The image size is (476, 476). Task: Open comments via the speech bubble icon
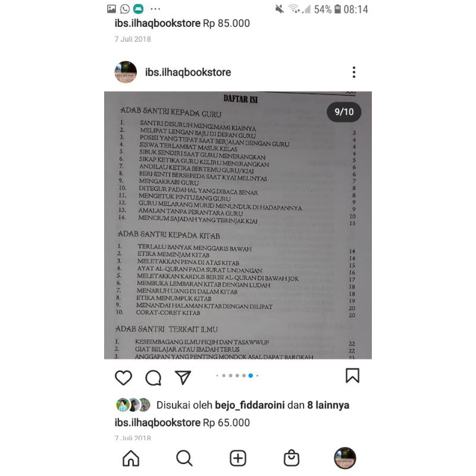click(x=154, y=378)
